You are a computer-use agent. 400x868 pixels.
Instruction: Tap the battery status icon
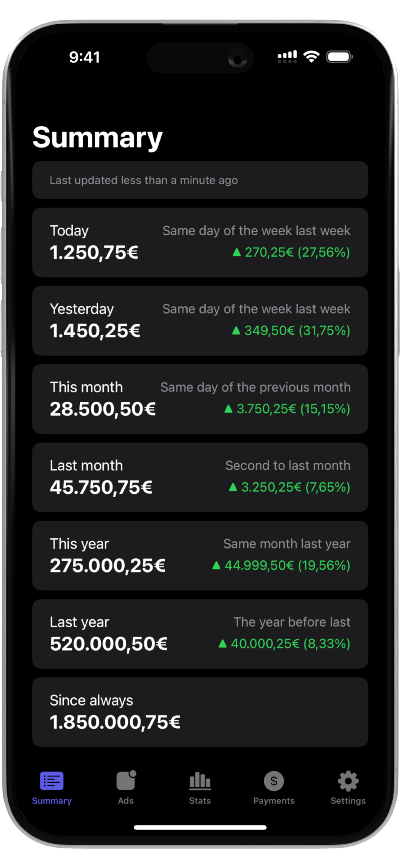[x=340, y=57]
